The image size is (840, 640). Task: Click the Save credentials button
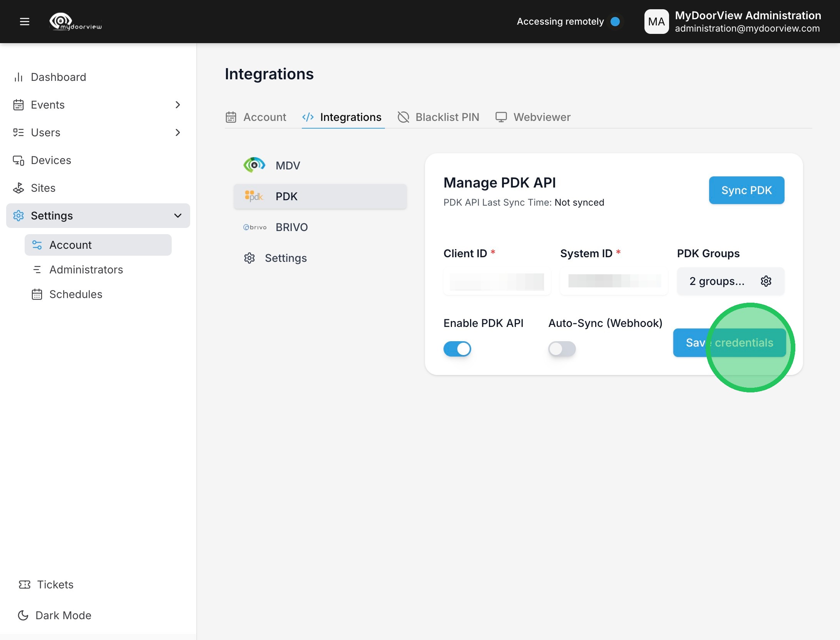pyautogui.click(x=729, y=343)
